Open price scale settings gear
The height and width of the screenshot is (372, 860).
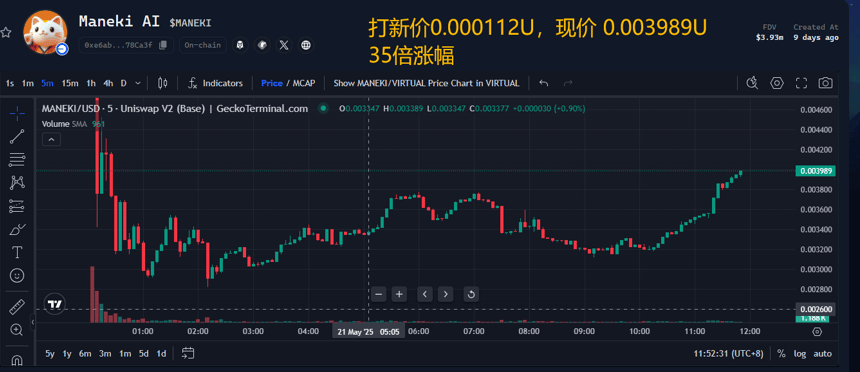click(x=817, y=331)
